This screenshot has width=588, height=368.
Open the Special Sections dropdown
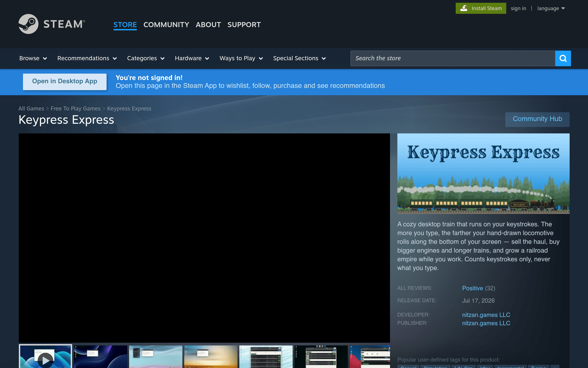coord(299,58)
